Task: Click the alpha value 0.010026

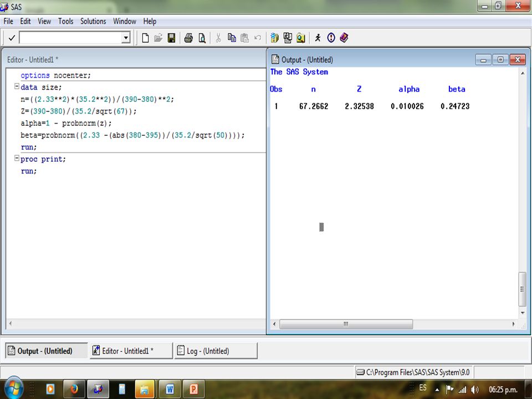Action: (407, 106)
